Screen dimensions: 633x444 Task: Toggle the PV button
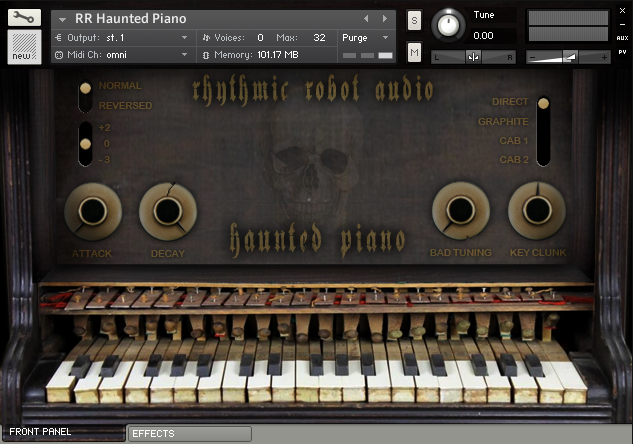(x=623, y=52)
